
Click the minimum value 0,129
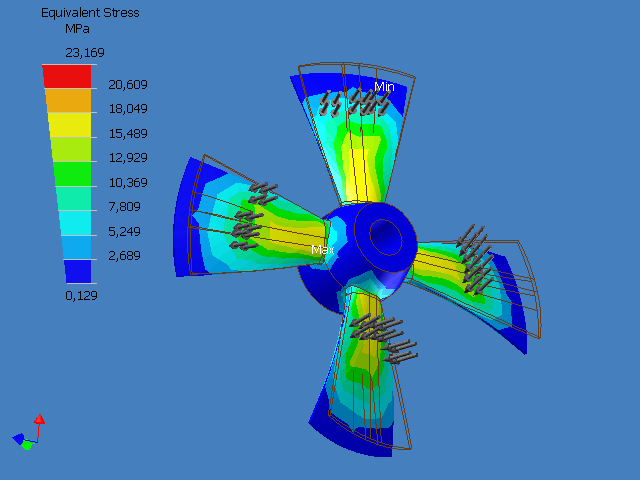[x=81, y=296]
